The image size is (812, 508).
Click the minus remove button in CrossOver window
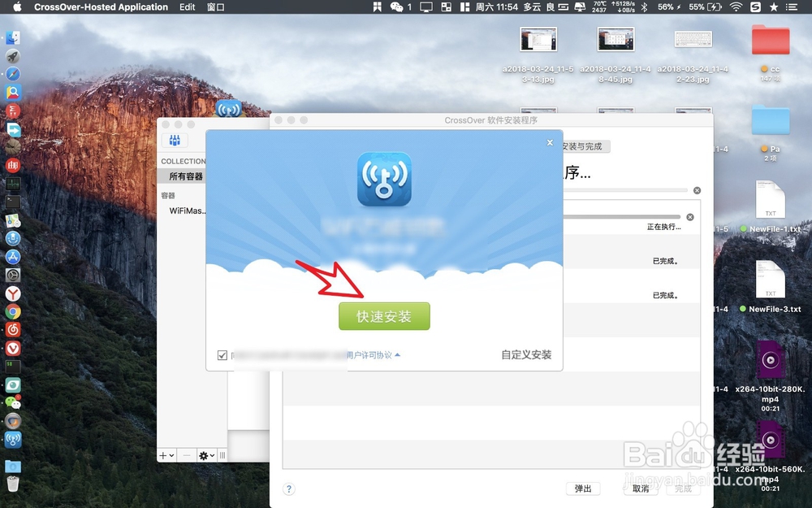tap(187, 456)
